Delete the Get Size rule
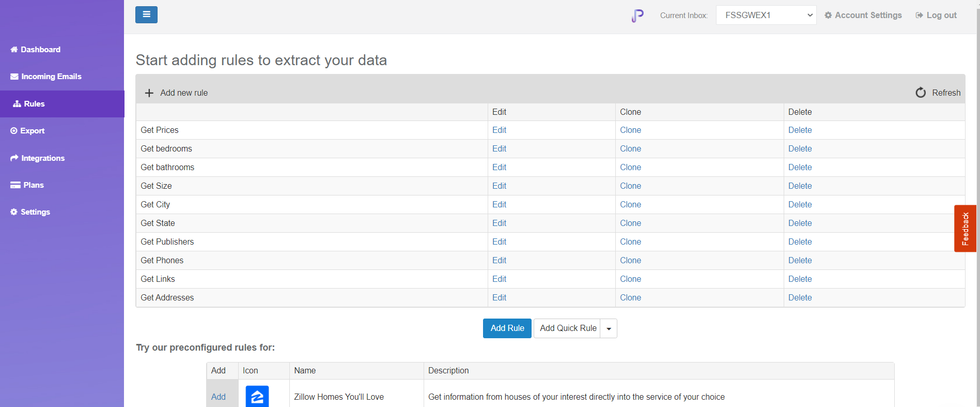980x407 pixels. (x=800, y=186)
